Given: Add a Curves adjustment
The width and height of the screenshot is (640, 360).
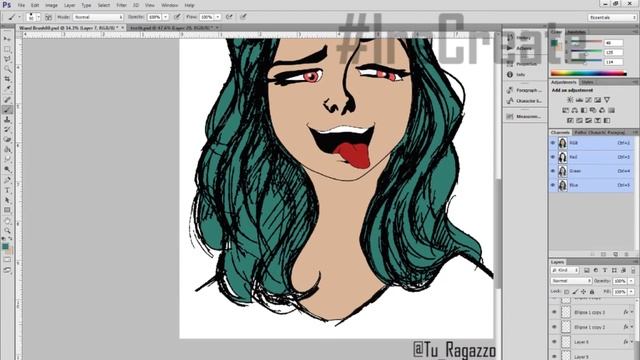Looking at the screenshot, I should [589, 100].
